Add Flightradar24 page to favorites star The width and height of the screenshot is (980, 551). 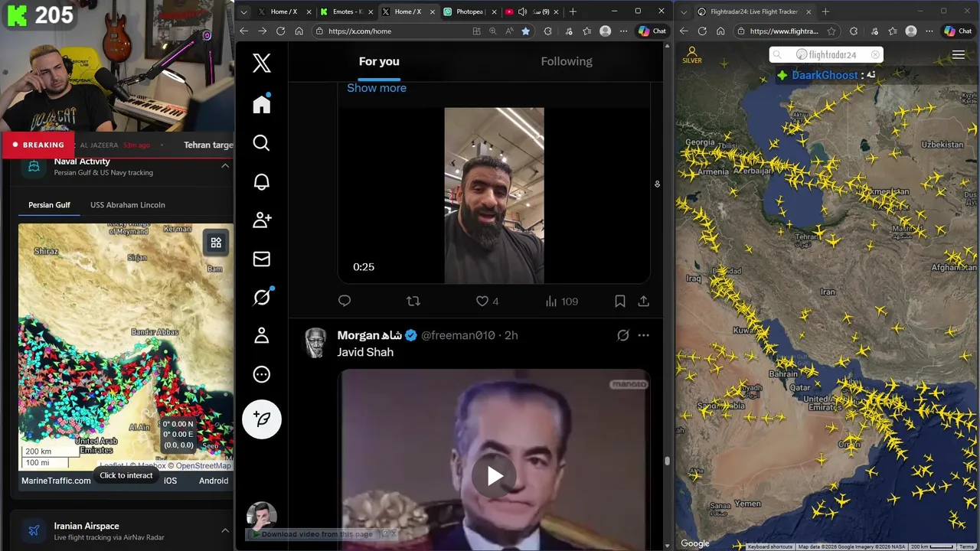[832, 31]
